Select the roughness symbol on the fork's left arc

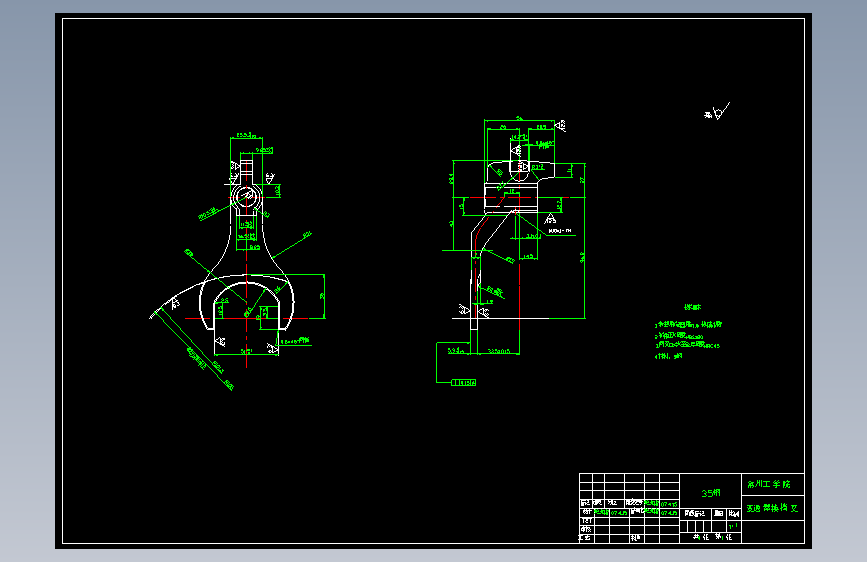pos(175,303)
